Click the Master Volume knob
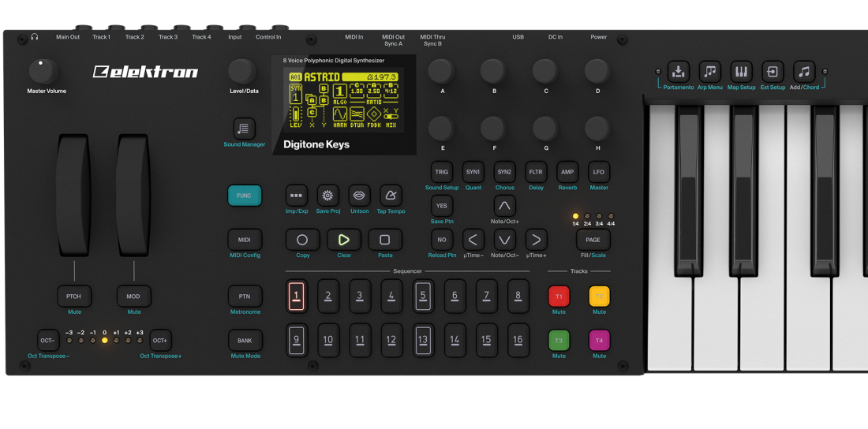Viewport: 868px width, 429px height. click(43, 72)
